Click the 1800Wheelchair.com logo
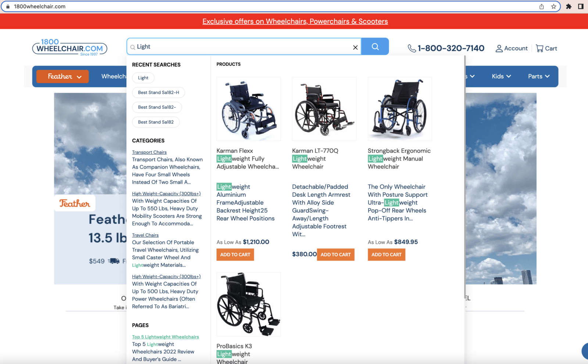The image size is (588, 364). (x=70, y=48)
